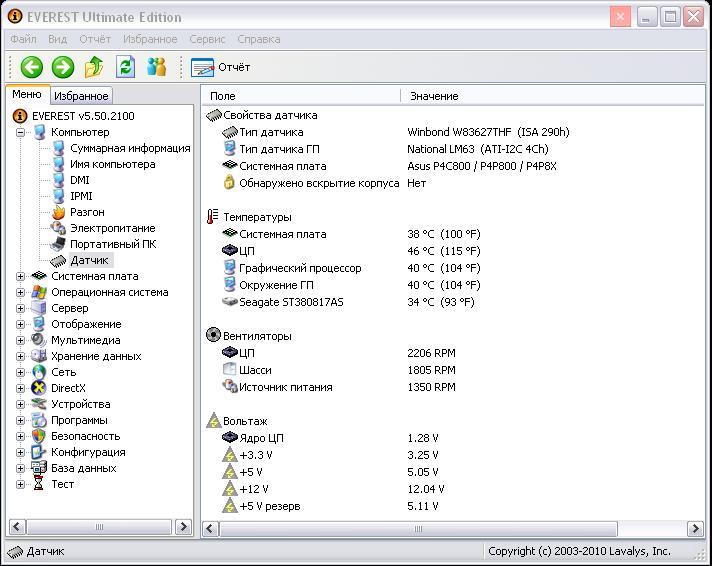Click the up-level folder arrow icon
712x566 pixels.
94,67
